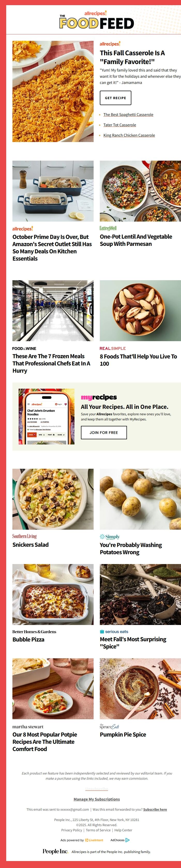Click the Join For Free button
The width and height of the screenshot is (181, 868).
(104, 432)
